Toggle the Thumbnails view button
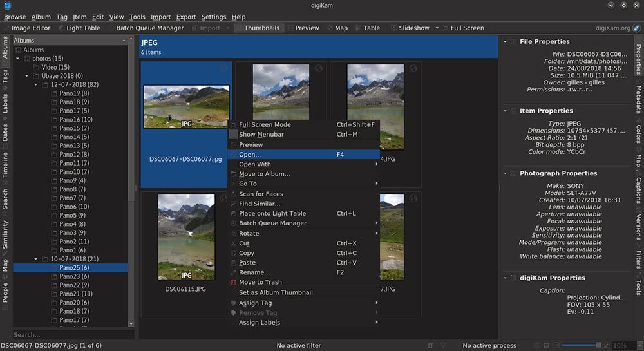 pos(258,28)
